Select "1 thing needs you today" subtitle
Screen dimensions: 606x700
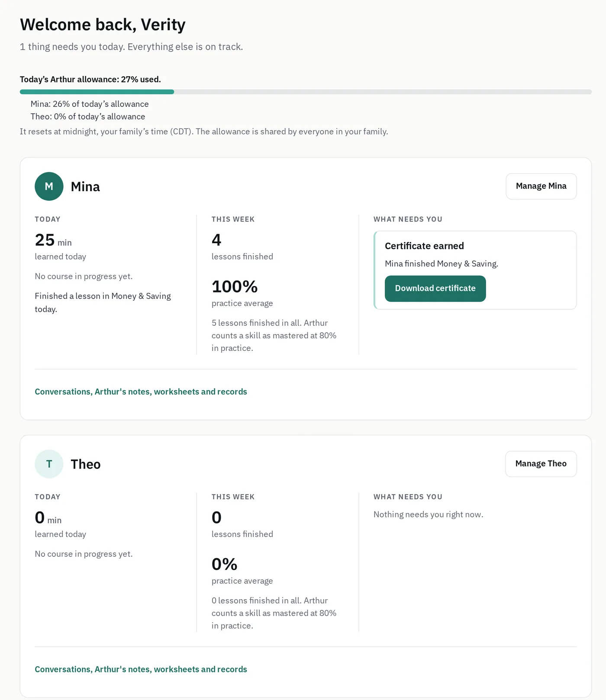tap(131, 47)
